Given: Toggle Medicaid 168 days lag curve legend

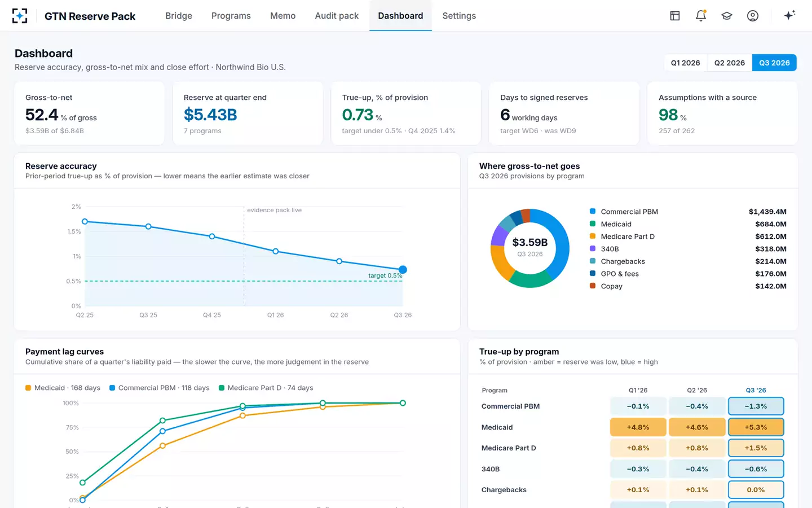Looking at the screenshot, I should point(63,388).
